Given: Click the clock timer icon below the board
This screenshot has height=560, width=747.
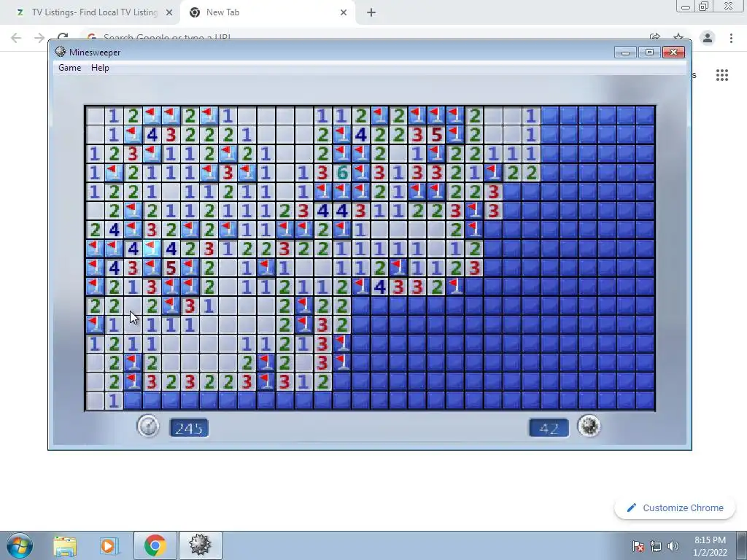Looking at the screenshot, I should tap(148, 426).
